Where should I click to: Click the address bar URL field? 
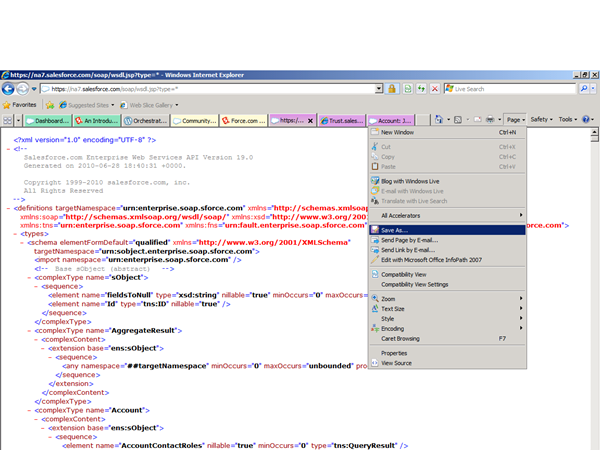(x=207, y=89)
